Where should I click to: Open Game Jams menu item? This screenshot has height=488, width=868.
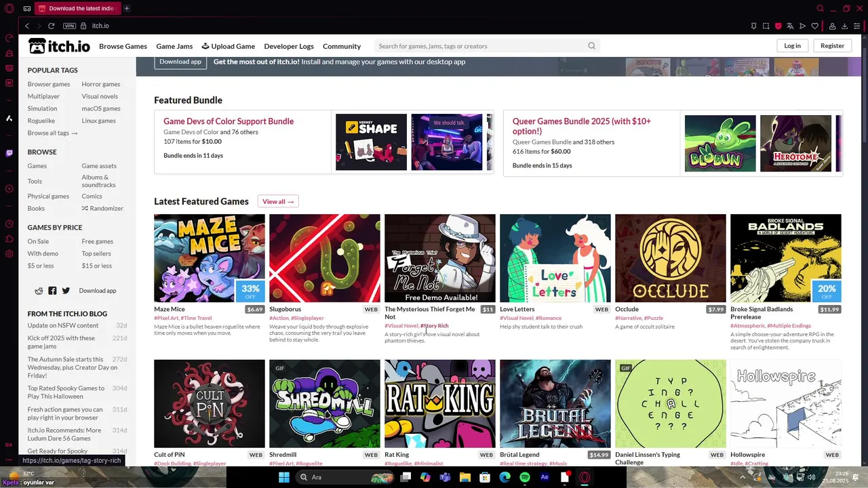(174, 46)
